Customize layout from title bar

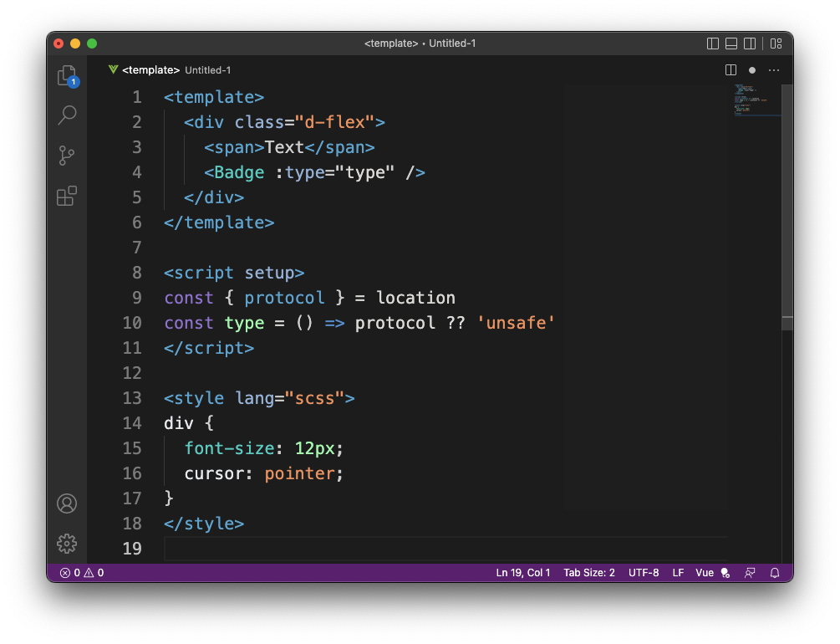[x=776, y=43]
